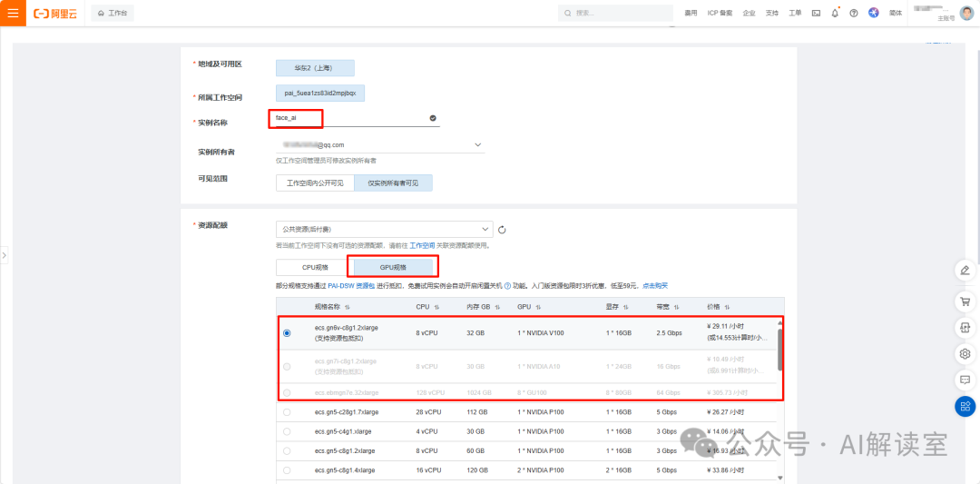Screen dimensions: 980x484
Task: Click the blue grid widget button at right
Action: [x=965, y=406]
